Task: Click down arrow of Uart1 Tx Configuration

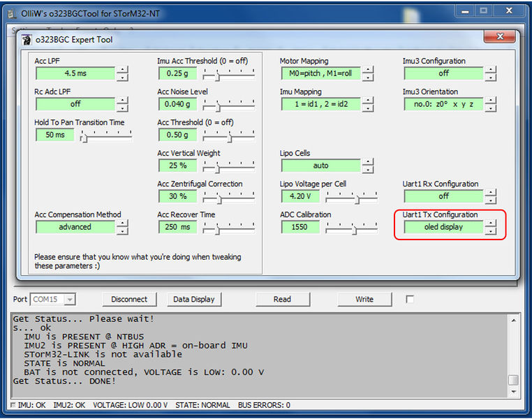Action: [x=491, y=230]
